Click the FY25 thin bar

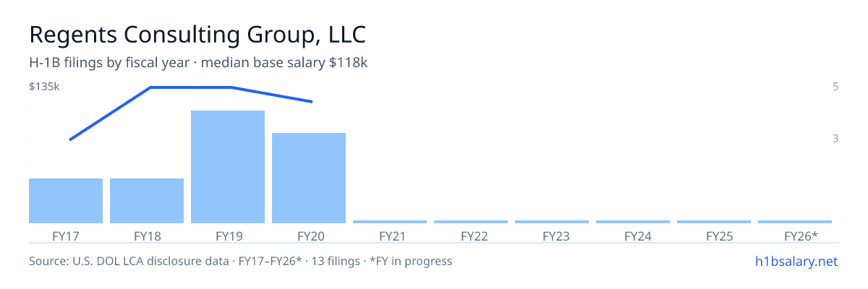(714, 222)
